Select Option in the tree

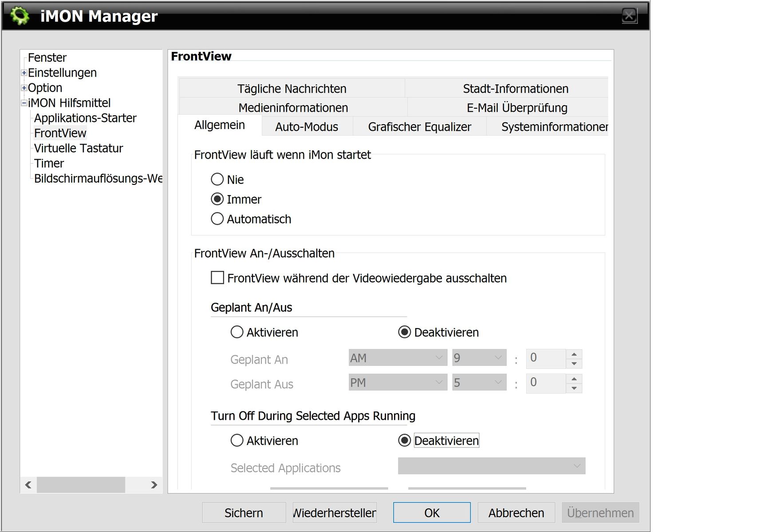tap(45, 88)
